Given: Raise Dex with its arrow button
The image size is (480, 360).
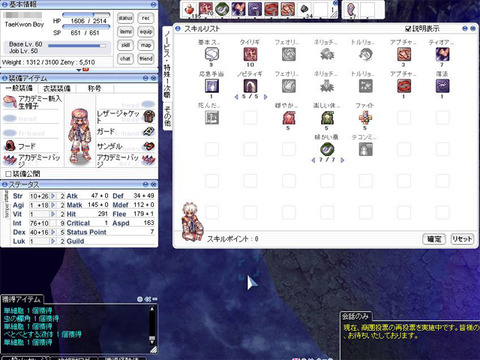Looking at the screenshot, I should [53, 232].
